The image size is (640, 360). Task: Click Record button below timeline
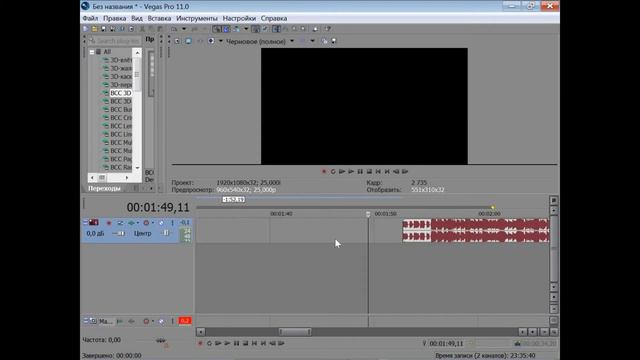pos(200,343)
